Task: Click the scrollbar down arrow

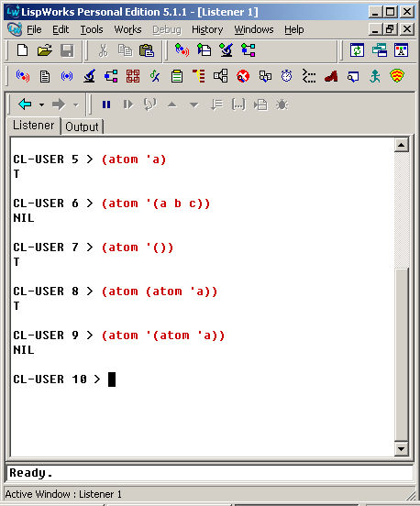Action: pyautogui.click(x=402, y=448)
